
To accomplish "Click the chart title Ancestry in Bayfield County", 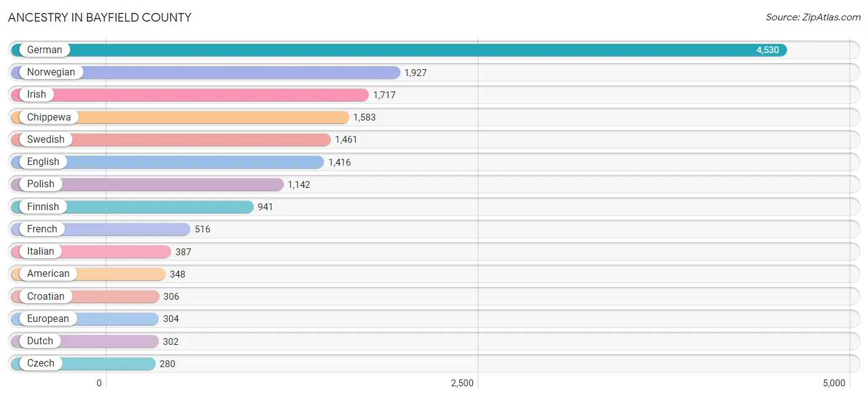I will [x=99, y=17].
